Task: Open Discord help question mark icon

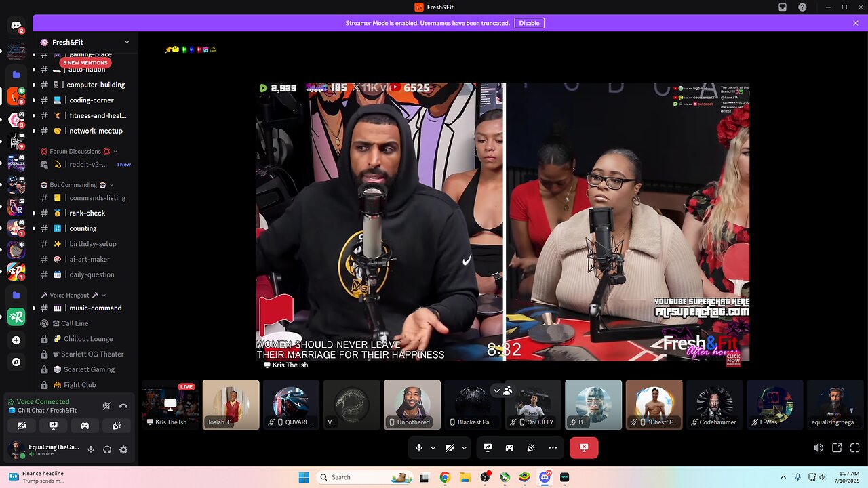Action: 802,7
